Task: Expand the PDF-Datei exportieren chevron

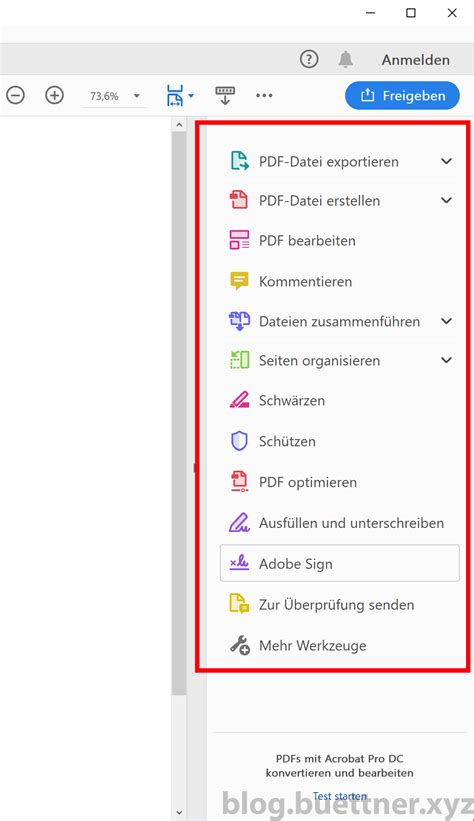Action: pyautogui.click(x=446, y=161)
